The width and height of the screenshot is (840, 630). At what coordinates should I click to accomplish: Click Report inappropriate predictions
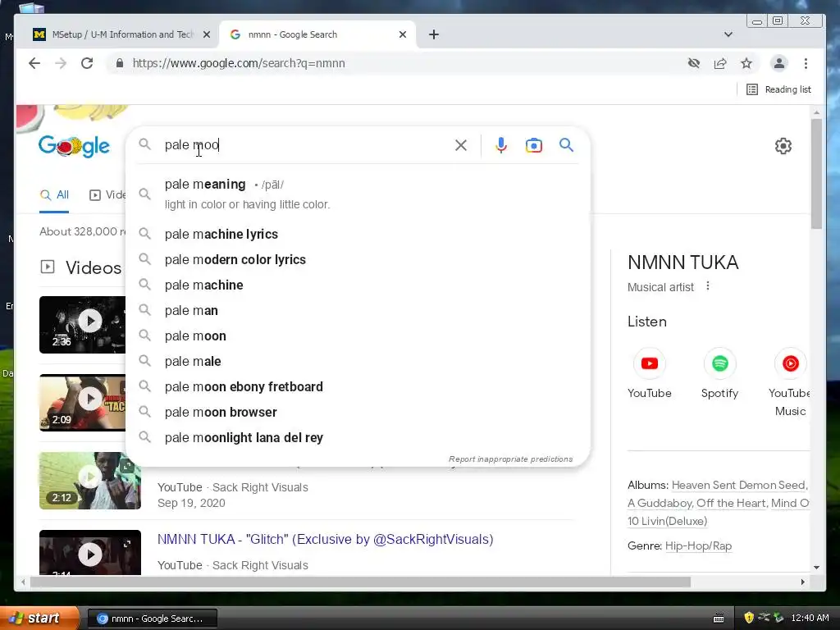(x=510, y=459)
